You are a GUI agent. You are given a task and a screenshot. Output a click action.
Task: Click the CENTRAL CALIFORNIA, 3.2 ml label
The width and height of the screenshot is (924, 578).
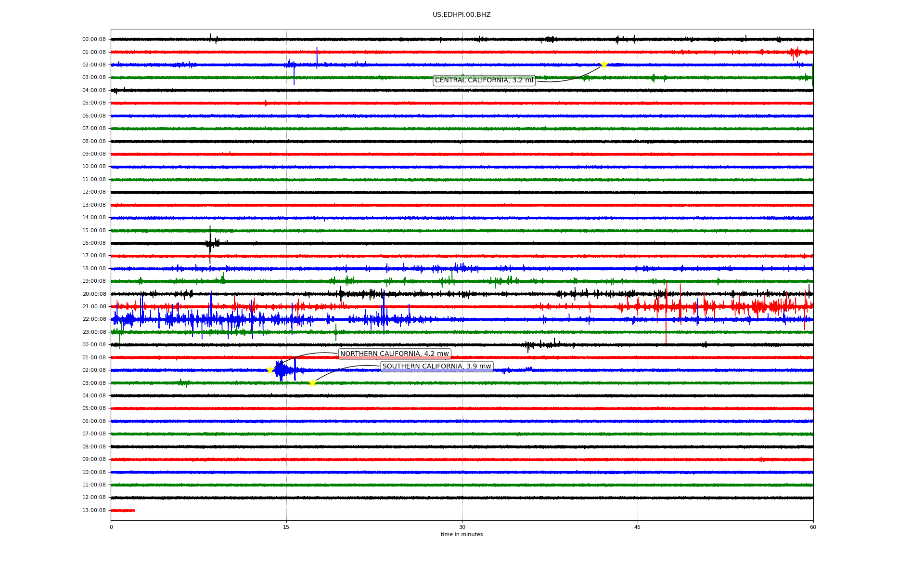point(484,80)
